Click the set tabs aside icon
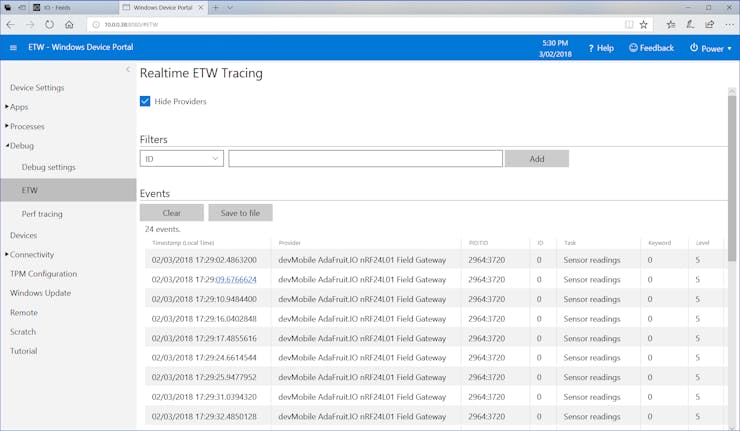Screen dimensions: 740x431 point(22,8)
